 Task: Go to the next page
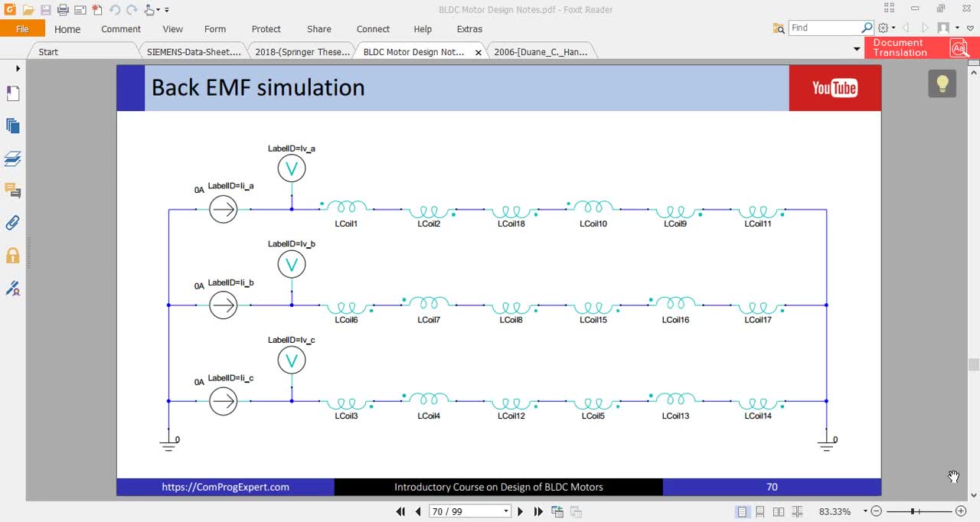521,511
